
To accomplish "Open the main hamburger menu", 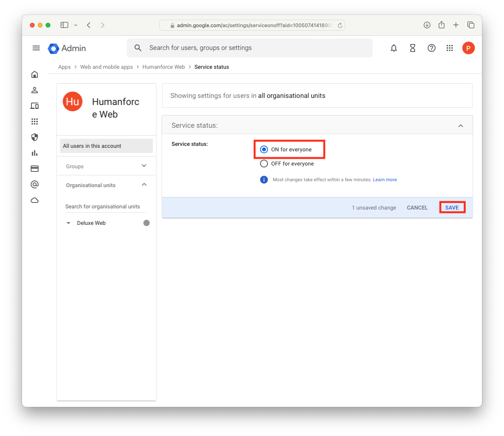I will pos(36,48).
